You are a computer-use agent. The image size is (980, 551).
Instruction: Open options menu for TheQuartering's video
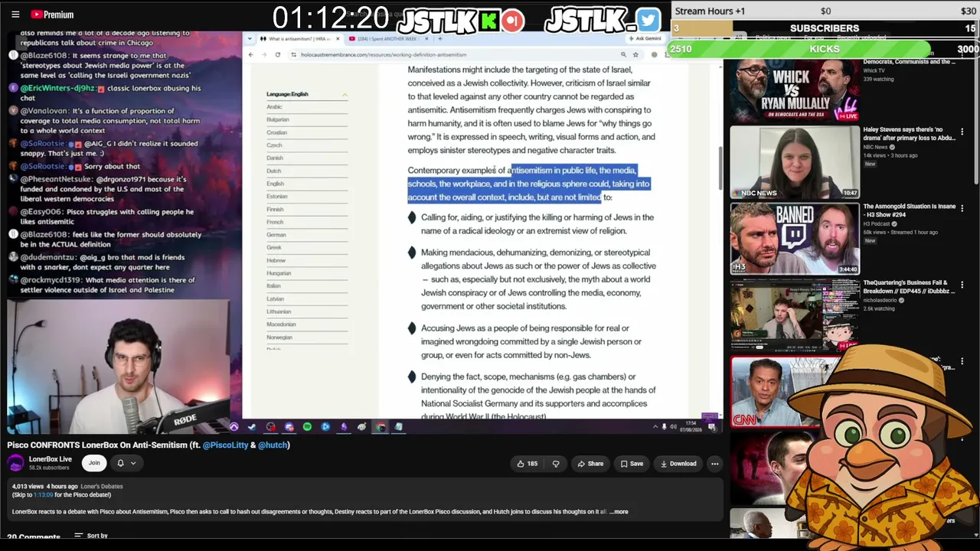(962, 285)
